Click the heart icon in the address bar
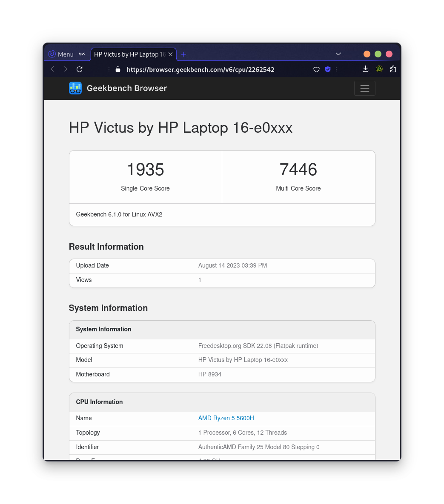The width and height of the screenshot is (444, 504). 316,69
